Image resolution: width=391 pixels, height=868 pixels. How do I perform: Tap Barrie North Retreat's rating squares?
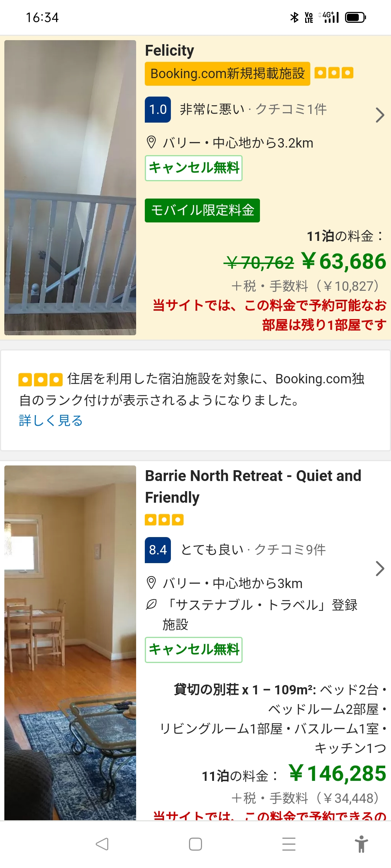click(x=164, y=520)
